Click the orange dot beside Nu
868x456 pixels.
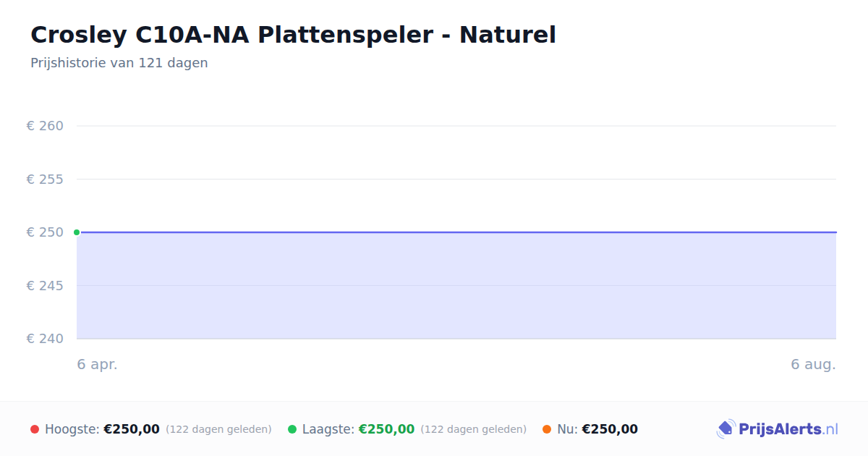[x=547, y=429]
